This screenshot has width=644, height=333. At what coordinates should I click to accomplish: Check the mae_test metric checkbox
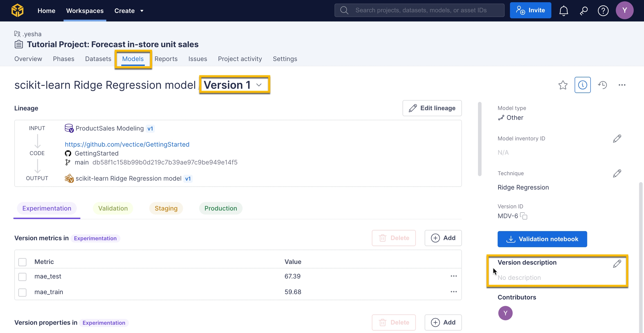pos(22,277)
